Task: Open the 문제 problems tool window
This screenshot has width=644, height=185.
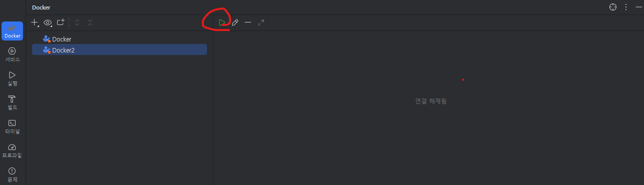Action: click(13, 174)
